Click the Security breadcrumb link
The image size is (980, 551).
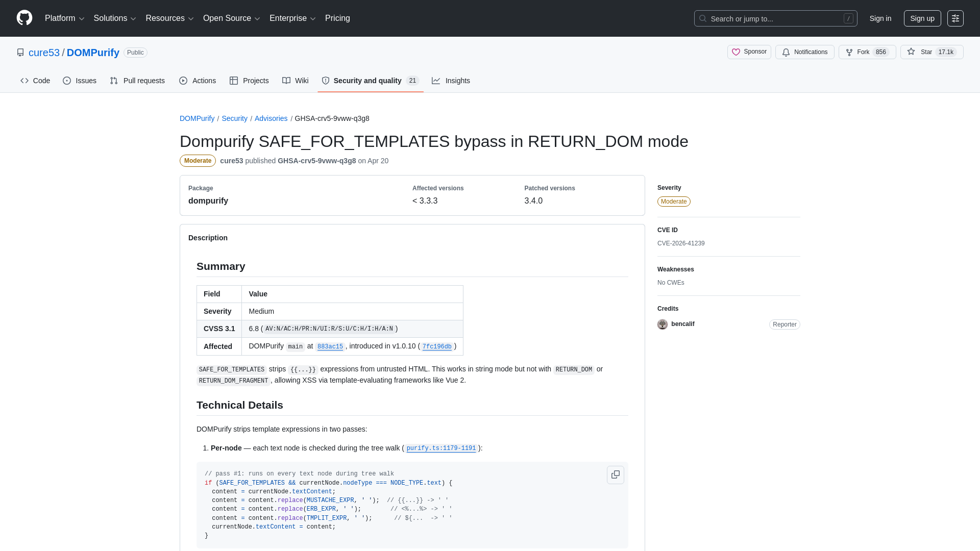coord(234,118)
